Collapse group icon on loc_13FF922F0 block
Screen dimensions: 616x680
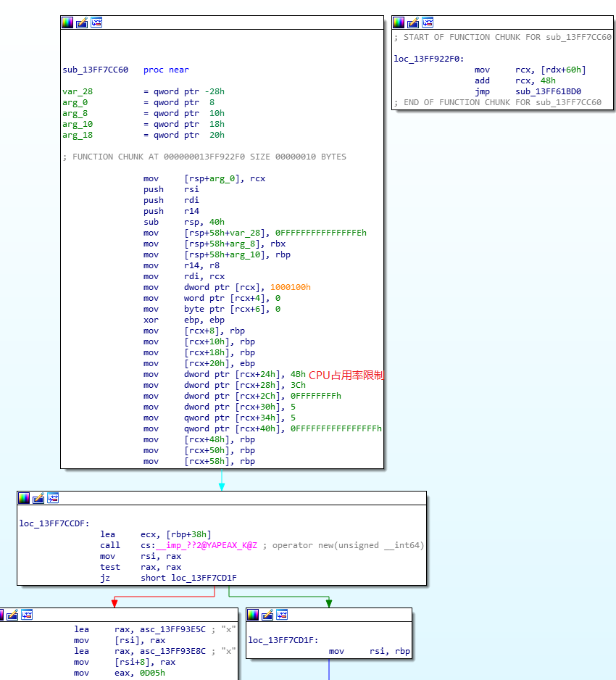[428, 22]
